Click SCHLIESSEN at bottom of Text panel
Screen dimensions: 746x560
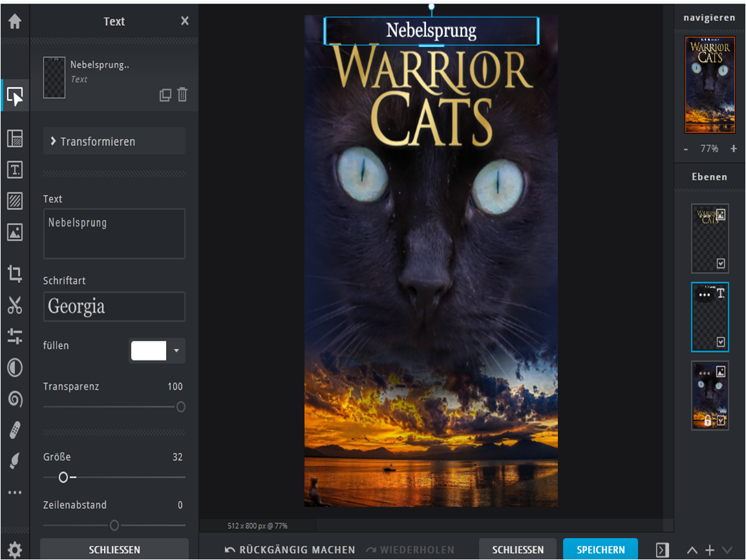(x=114, y=550)
